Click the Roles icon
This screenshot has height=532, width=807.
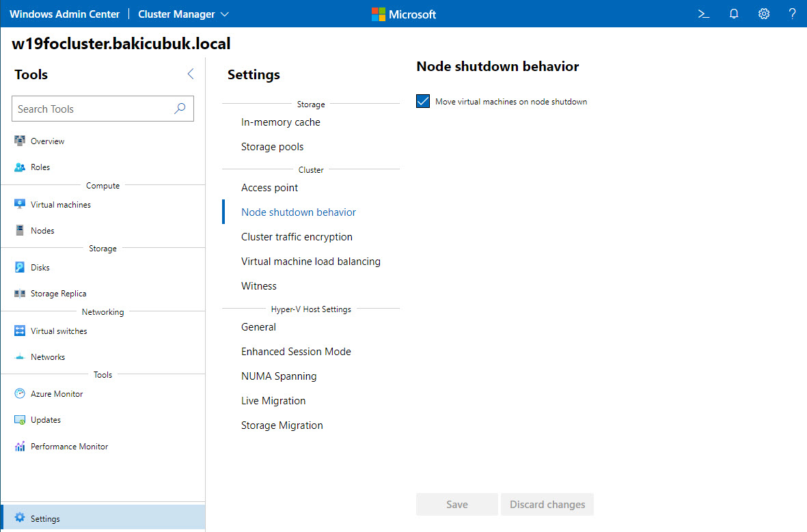point(20,167)
